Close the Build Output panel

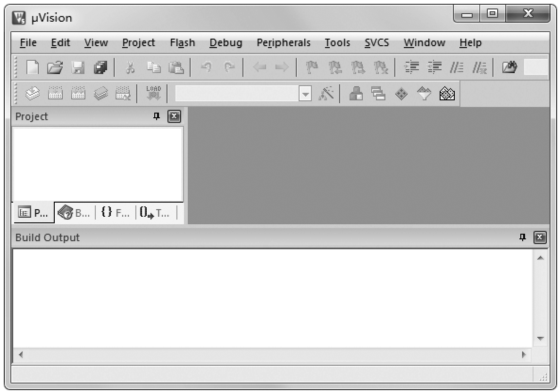540,237
